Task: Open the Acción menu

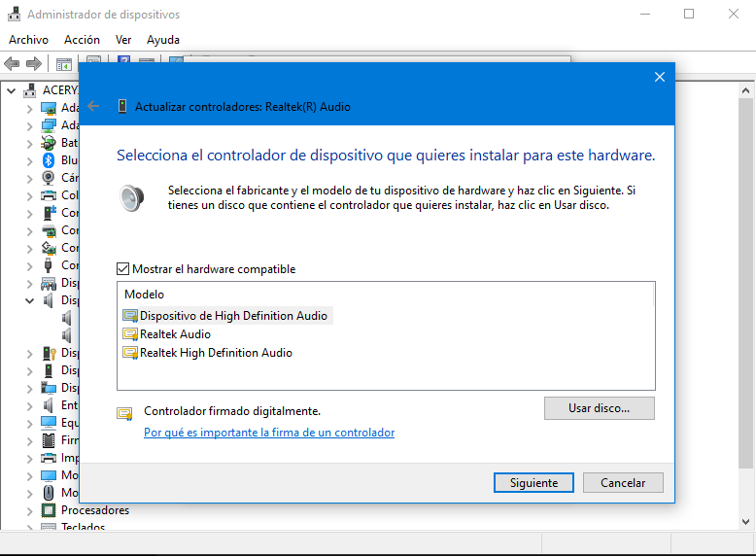Action: tap(82, 40)
